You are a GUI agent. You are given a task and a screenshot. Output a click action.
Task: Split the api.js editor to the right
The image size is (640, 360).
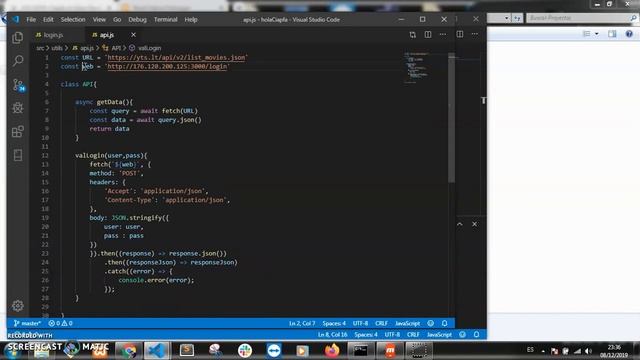pyautogui.click(x=428, y=35)
